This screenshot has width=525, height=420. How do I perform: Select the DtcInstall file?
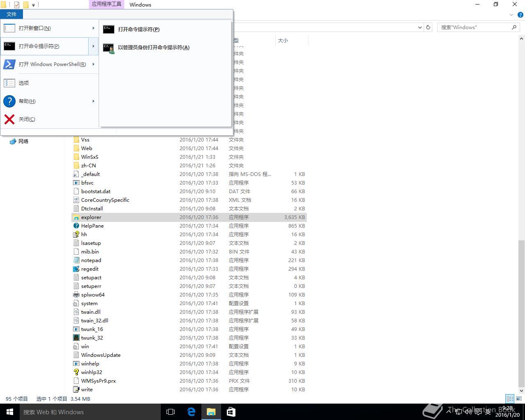coord(92,209)
